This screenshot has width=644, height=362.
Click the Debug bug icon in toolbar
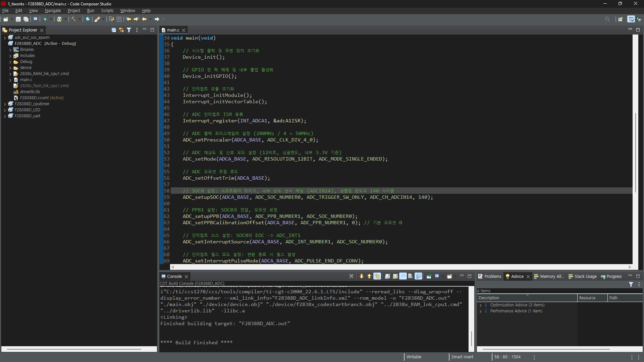tap(45, 19)
